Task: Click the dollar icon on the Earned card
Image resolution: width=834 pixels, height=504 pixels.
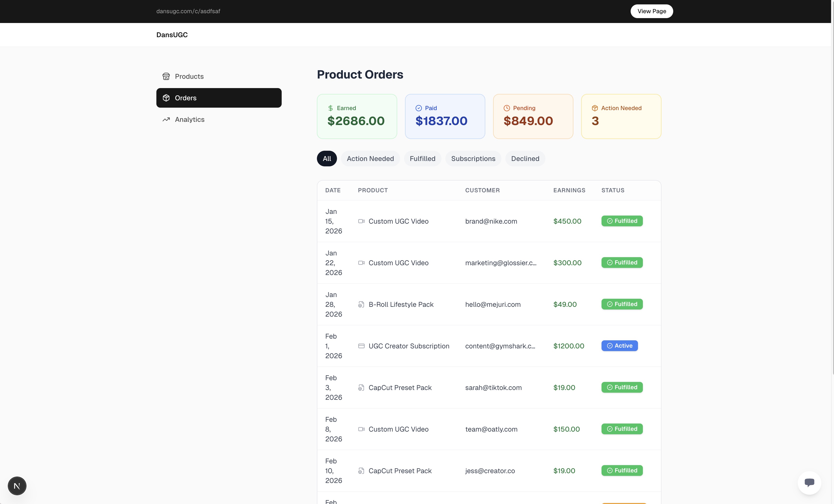Action: (x=331, y=108)
